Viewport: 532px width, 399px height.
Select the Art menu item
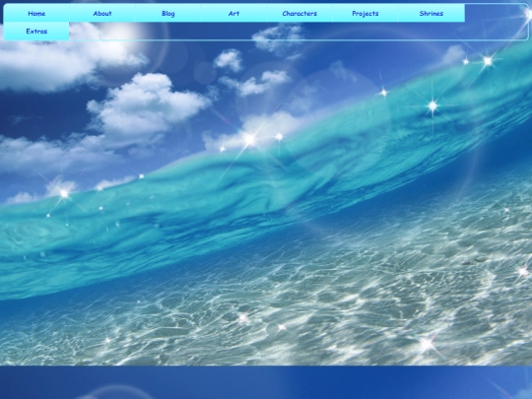click(233, 13)
